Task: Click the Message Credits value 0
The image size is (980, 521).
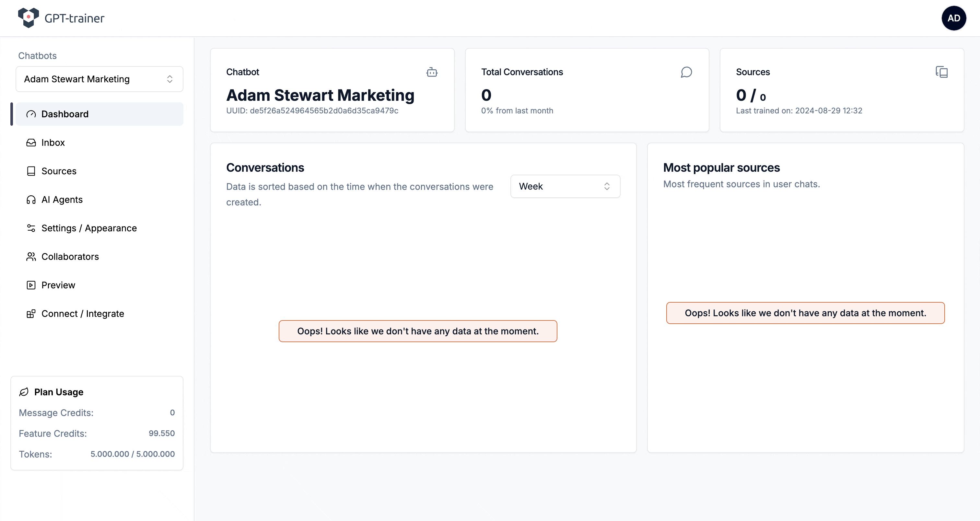Action: pyautogui.click(x=172, y=412)
